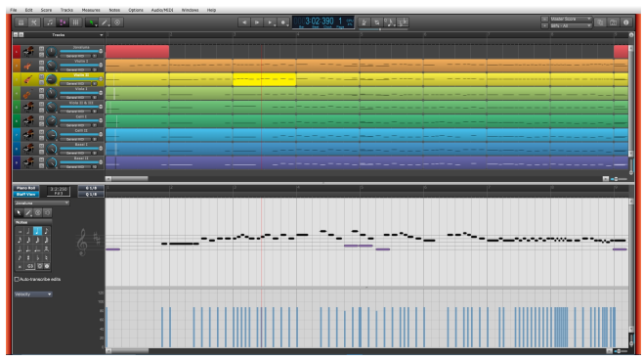The image size is (644, 361).
Task: Mute the Violin II track
Action: click(41, 77)
